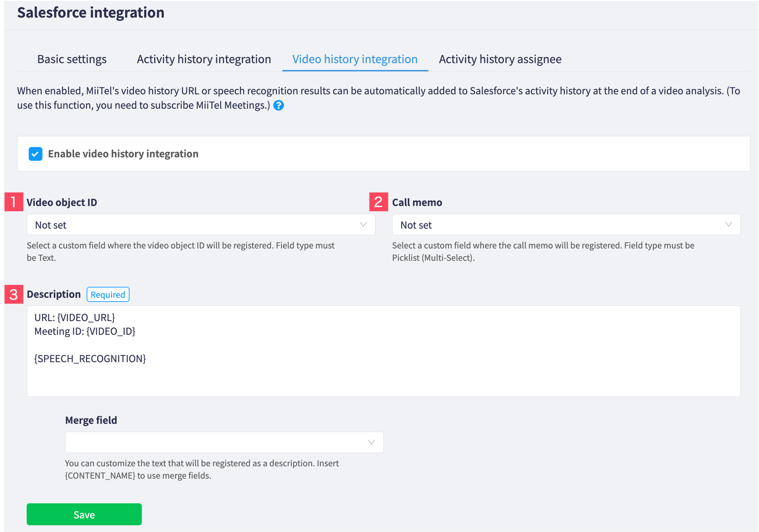
Task: Uncheck Enable video history integration checkbox
Action: click(35, 154)
